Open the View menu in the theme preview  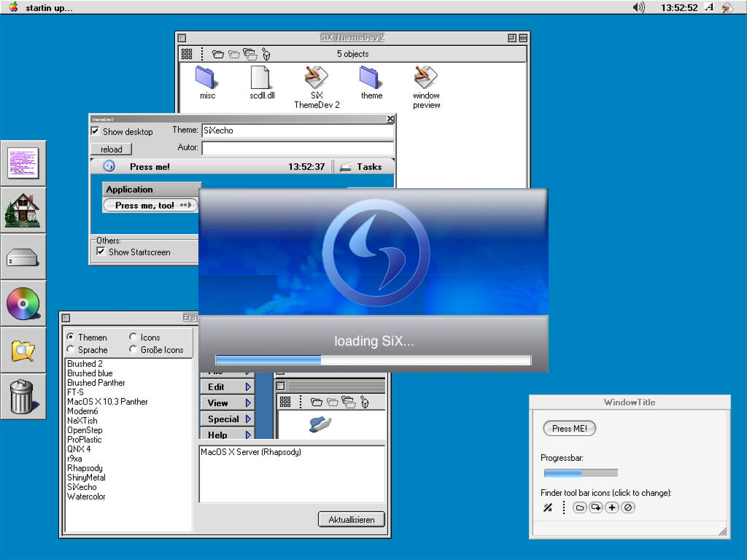pyautogui.click(x=228, y=402)
